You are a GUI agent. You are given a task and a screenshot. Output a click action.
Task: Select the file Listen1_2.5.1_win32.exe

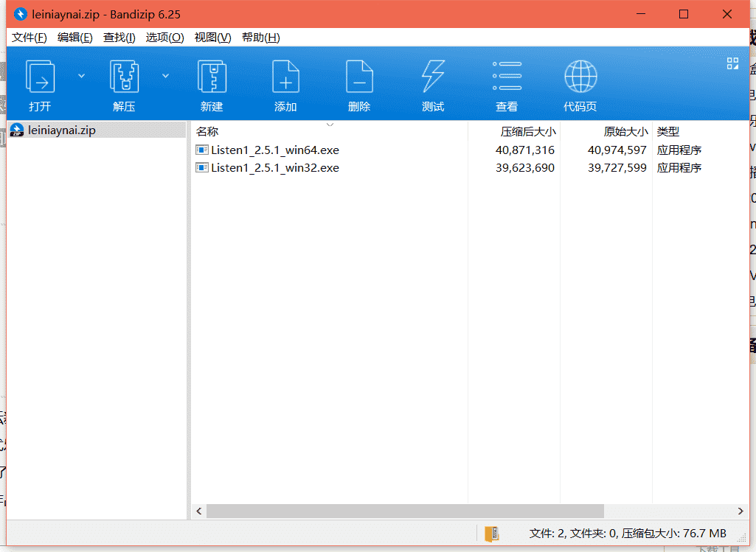pyautogui.click(x=275, y=167)
